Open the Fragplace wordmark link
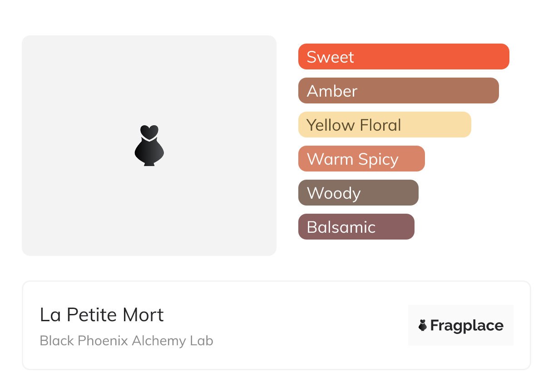 [x=467, y=326]
